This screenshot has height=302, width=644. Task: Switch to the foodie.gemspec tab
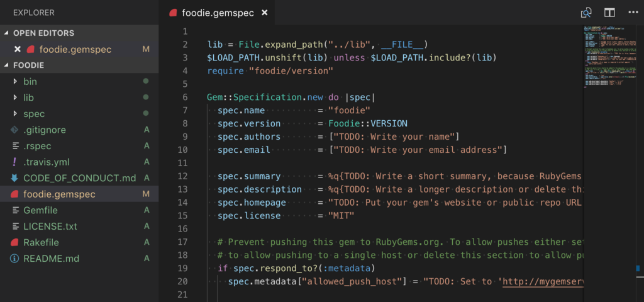pos(217,13)
